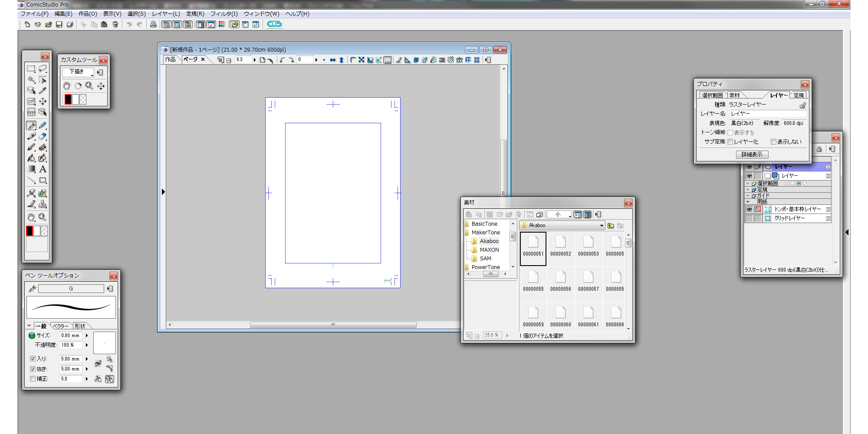Click the 詳細表示 button
Screen dimensions: 868x434
tap(752, 155)
